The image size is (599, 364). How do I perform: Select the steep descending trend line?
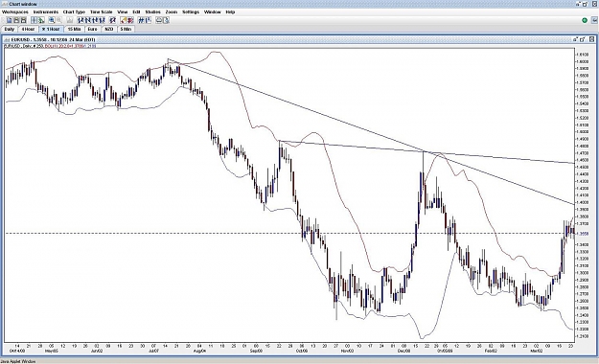(371, 131)
